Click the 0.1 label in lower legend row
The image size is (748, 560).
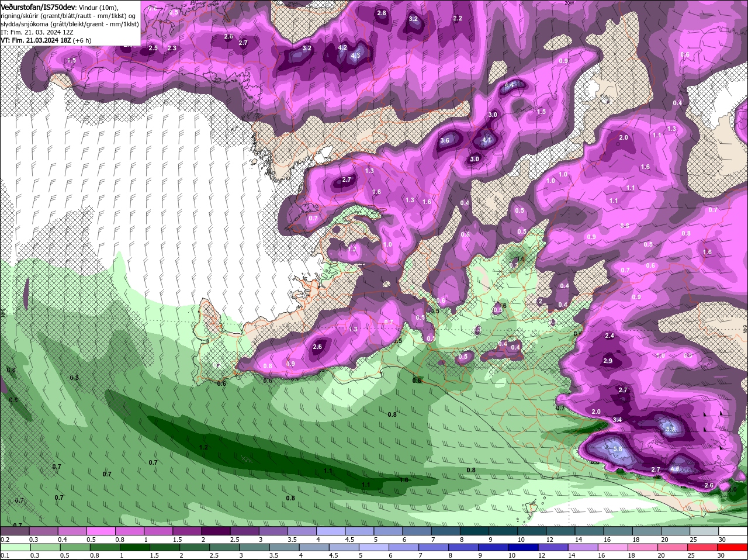[5, 555]
